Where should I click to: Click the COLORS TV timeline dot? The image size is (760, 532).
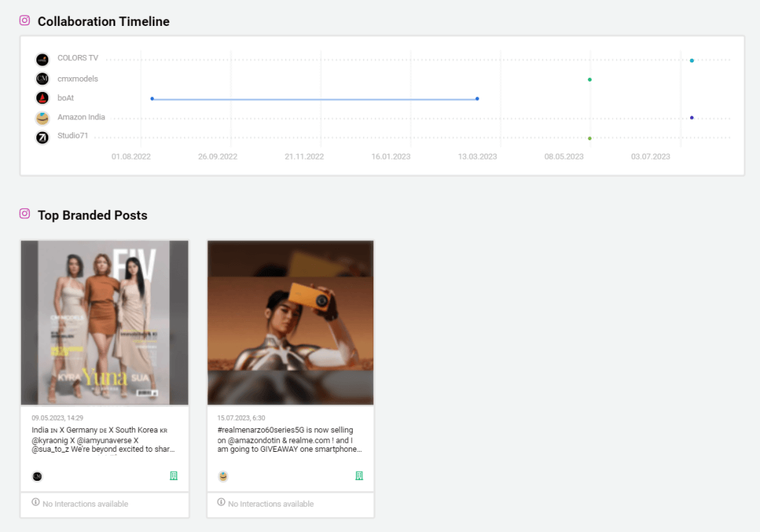click(x=692, y=59)
